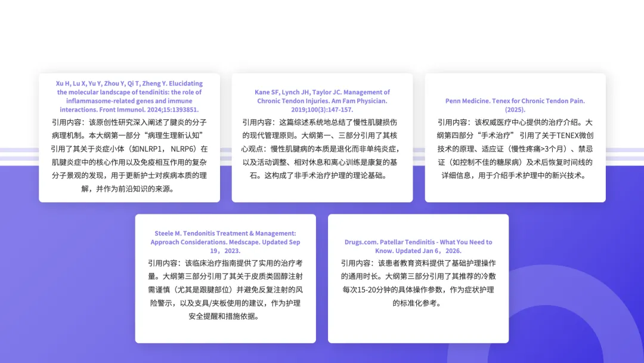644x363 pixels.
Task: Select the Steele M. Tendonitis Treatment citation title
Action: coord(225,242)
